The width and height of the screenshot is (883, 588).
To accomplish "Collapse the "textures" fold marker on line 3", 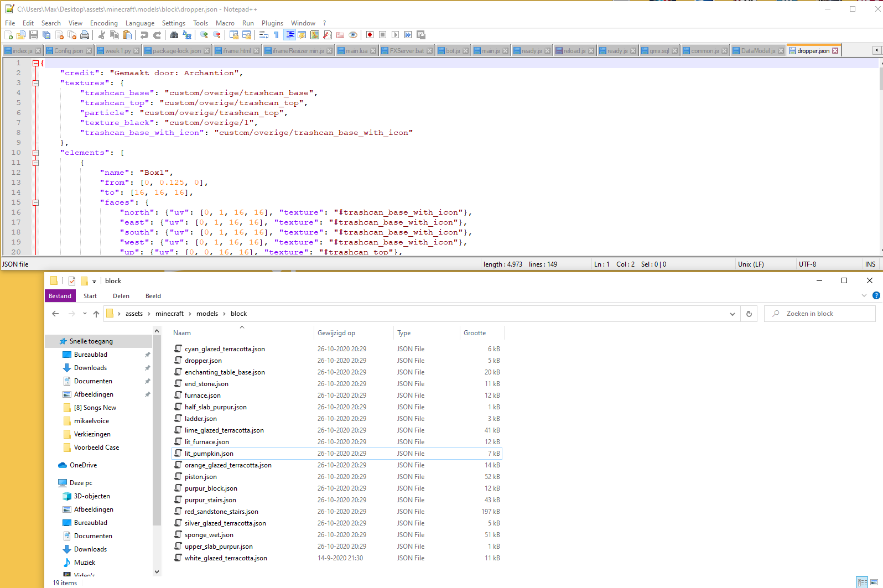I will [x=35, y=83].
